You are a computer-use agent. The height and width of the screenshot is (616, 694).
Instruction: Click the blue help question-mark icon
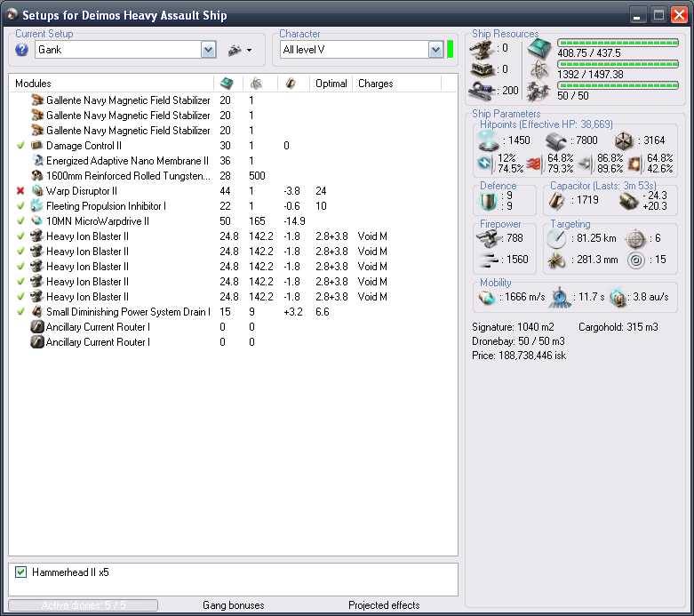pyautogui.click(x=21, y=50)
